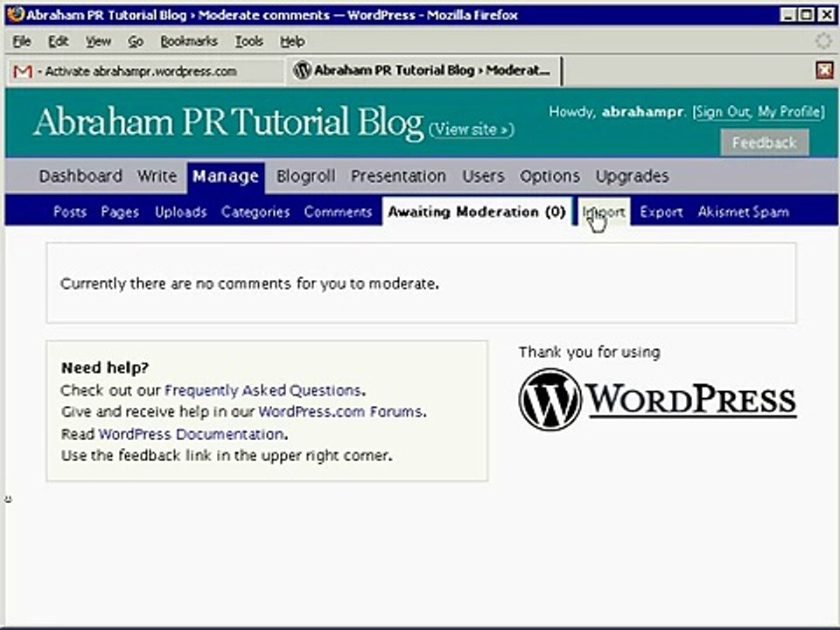The height and width of the screenshot is (630, 840).
Task: Open the View menu
Action: click(x=98, y=41)
